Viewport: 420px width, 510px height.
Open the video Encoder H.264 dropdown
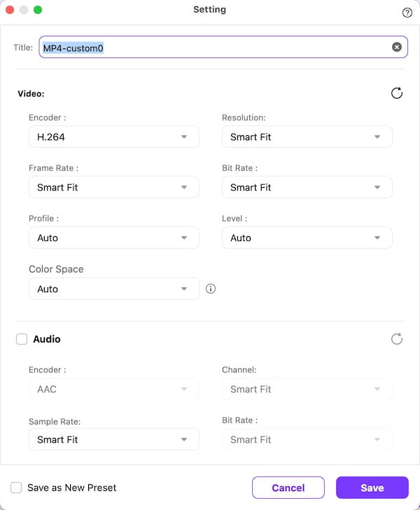point(113,137)
